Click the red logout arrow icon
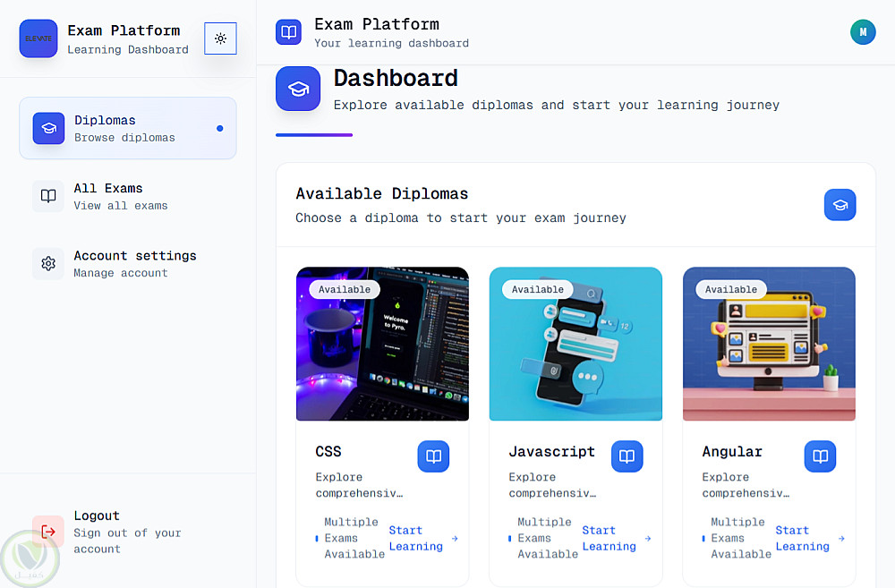This screenshot has height=588, width=895. click(48, 532)
